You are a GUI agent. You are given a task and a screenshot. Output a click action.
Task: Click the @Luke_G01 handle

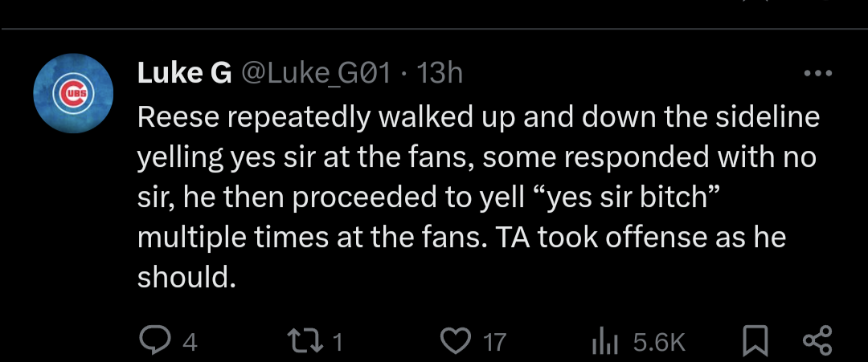click(316, 74)
